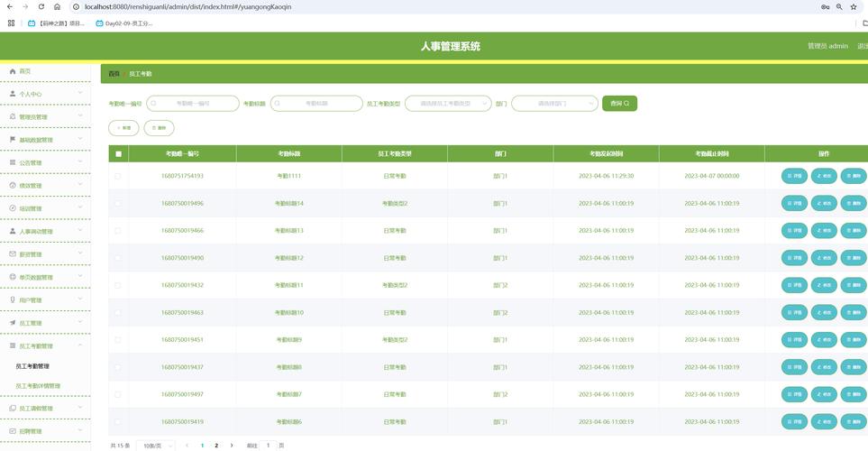This screenshot has height=451, width=868.
Task: Go to page 2 in pagination
Action: coord(216,446)
